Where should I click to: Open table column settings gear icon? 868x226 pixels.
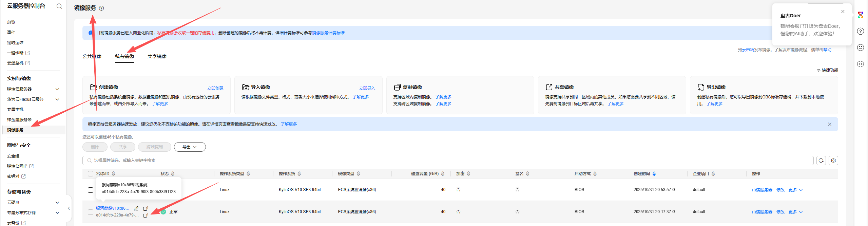click(x=833, y=161)
